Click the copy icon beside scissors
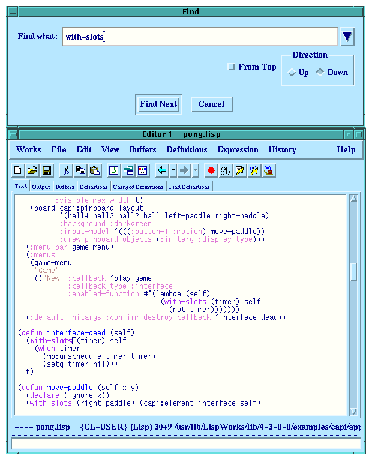The height and width of the screenshot is (463, 373). click(x=80, y=170)
